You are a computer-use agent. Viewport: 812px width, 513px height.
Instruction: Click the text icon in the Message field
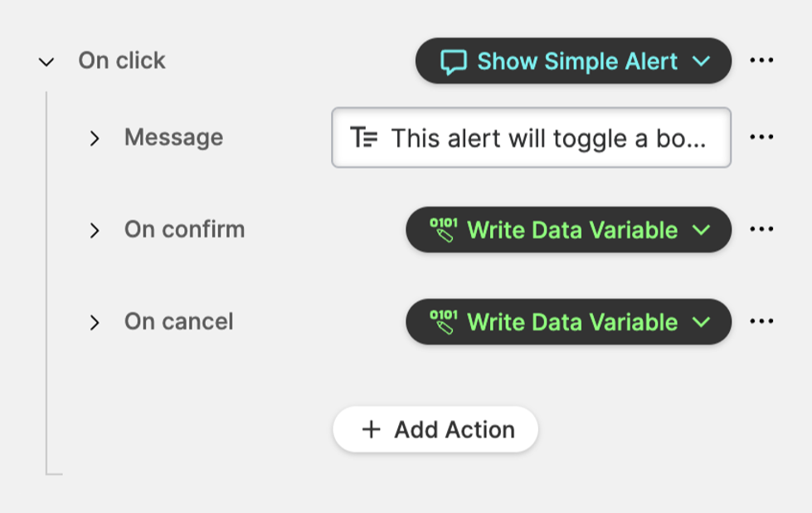coord(364,138)
